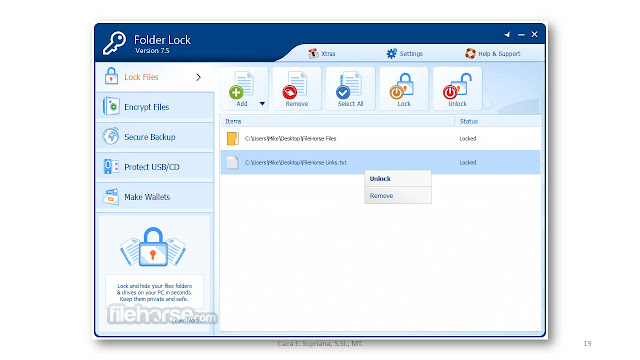Click the Protect USB/CD drive icon
The image size is (640, 360).
111,167
